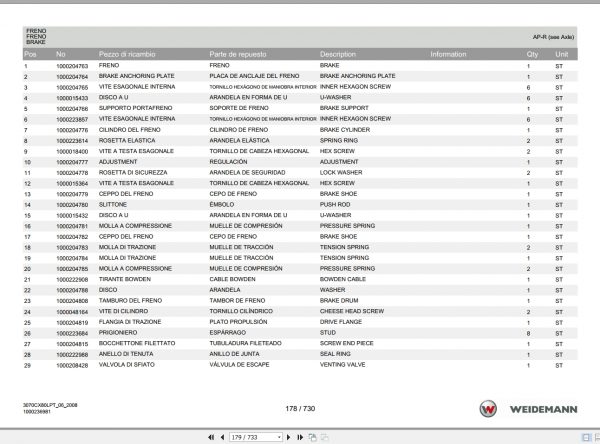Click 'ROSETTA ELASTICA' entry
Screen dimensions: 600x444
[127, 140]
